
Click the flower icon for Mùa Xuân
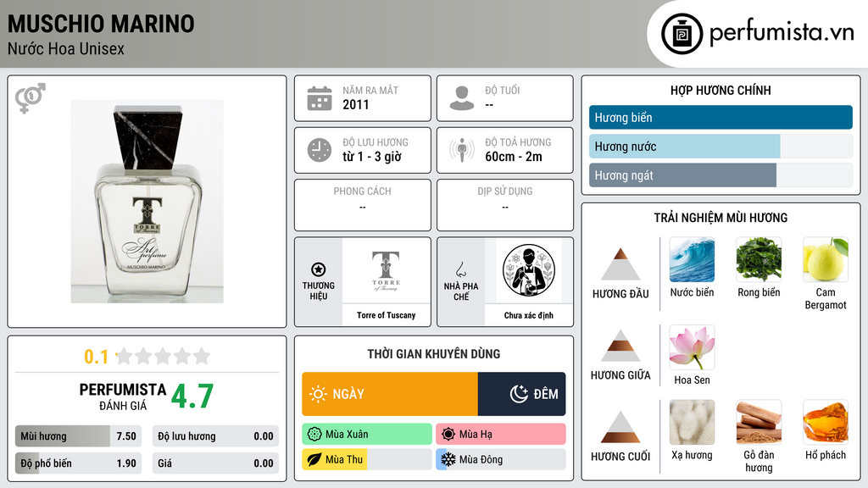tap(314, 435)
